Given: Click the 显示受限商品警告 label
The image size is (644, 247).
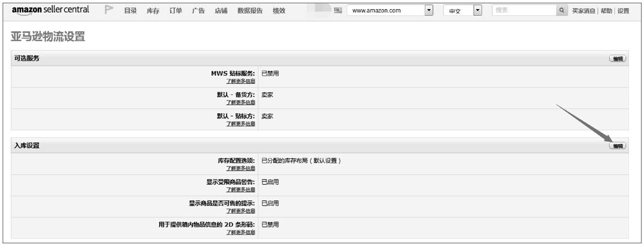Looking at the screenshot, I should coord(231,182).
